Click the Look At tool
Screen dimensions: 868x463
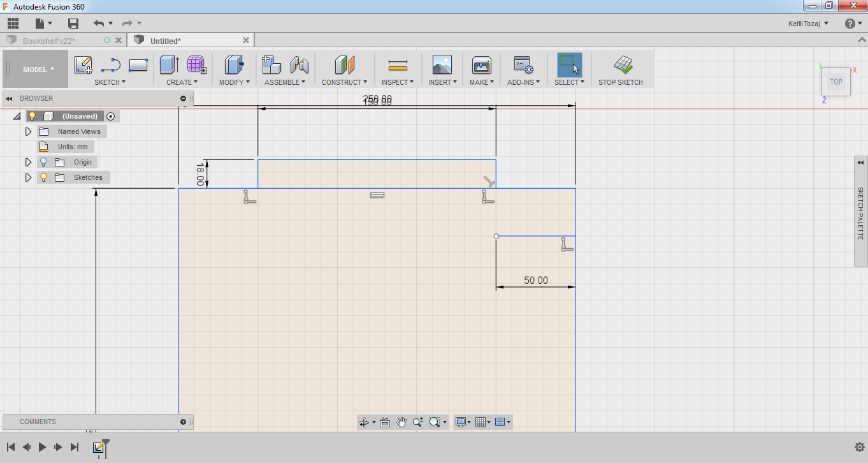(x=385, y=422)
